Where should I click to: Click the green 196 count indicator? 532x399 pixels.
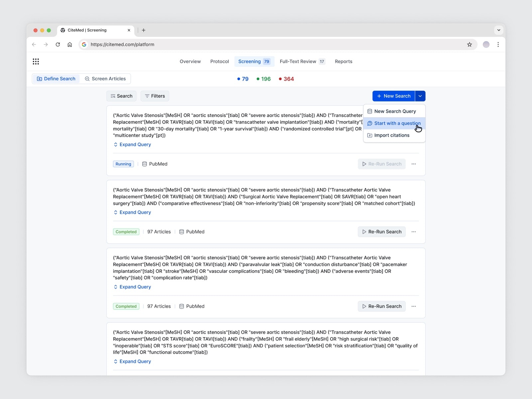click(x=264, y=79)
